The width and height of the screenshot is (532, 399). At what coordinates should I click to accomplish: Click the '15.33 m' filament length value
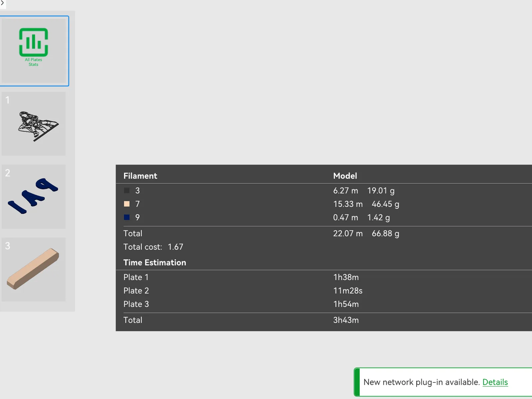coord(348,204)
